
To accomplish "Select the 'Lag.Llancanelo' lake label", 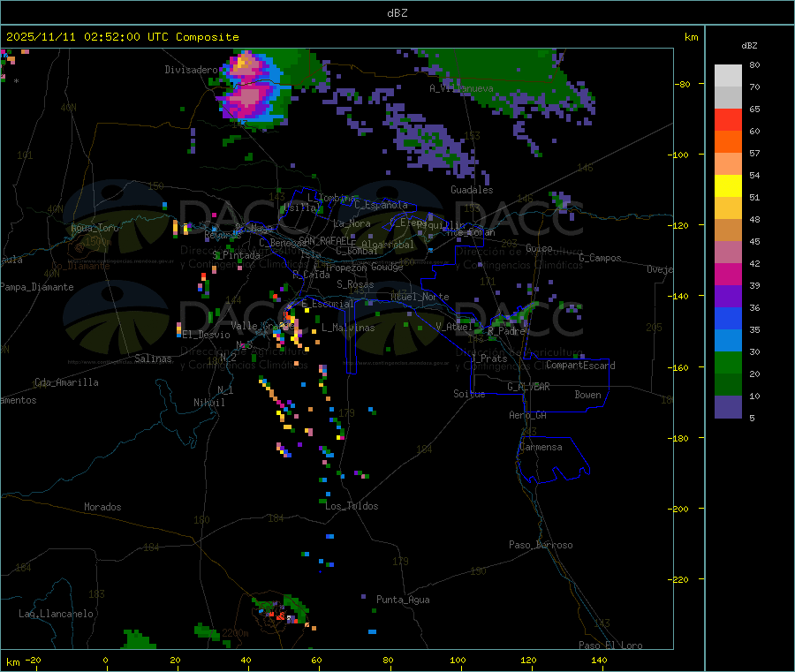I will 56,614.
